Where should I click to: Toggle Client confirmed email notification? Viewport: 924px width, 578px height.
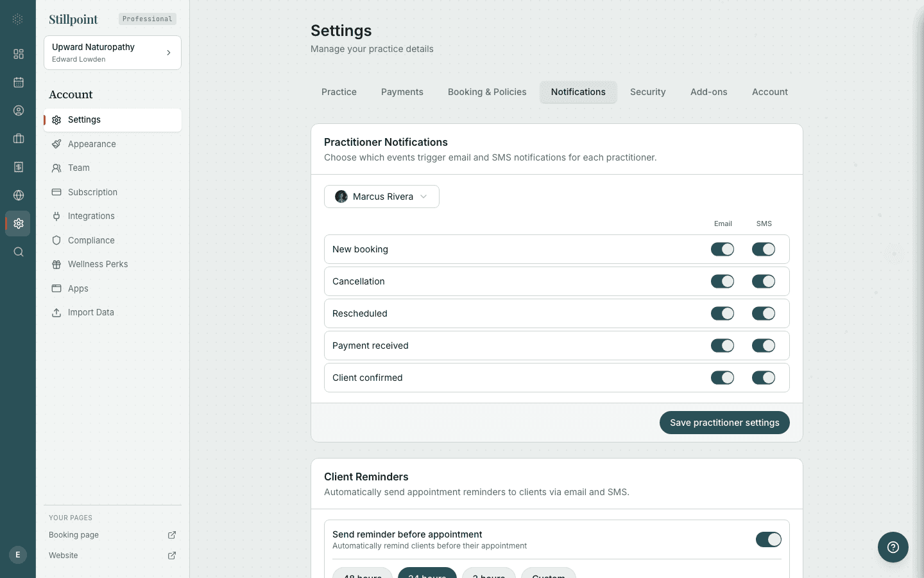tap(723, 378)
